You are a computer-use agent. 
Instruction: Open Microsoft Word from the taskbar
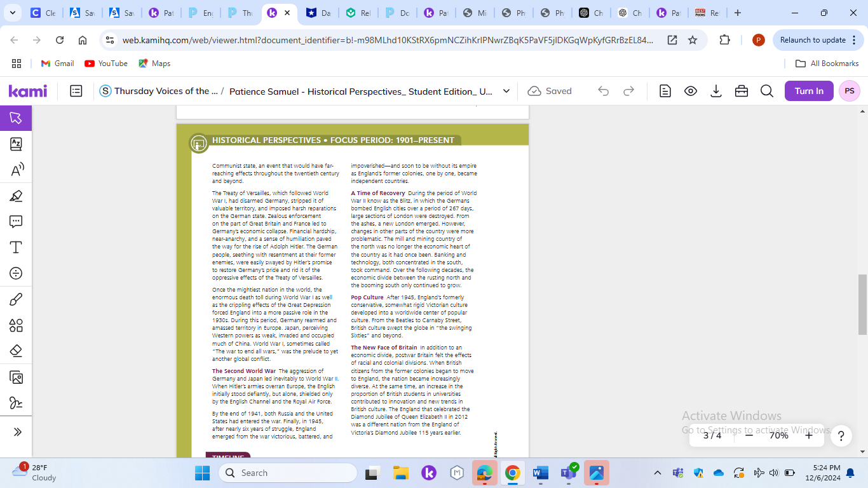point(541,473)
